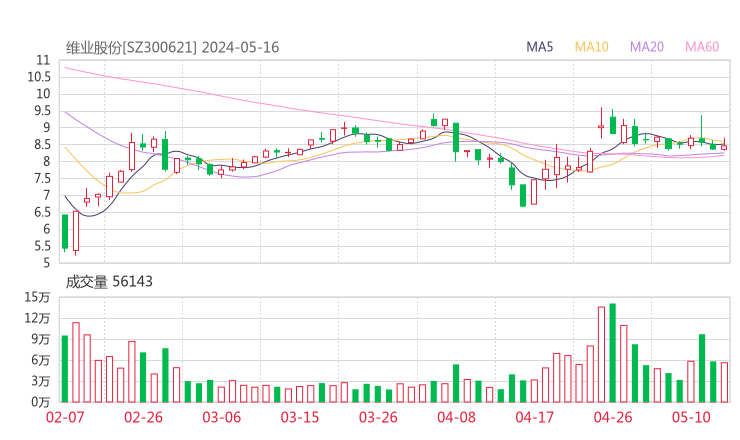Viewport: 740px width, 440px height.
Task: Click the 02-26 date axis label
Action: coord(143,417)
